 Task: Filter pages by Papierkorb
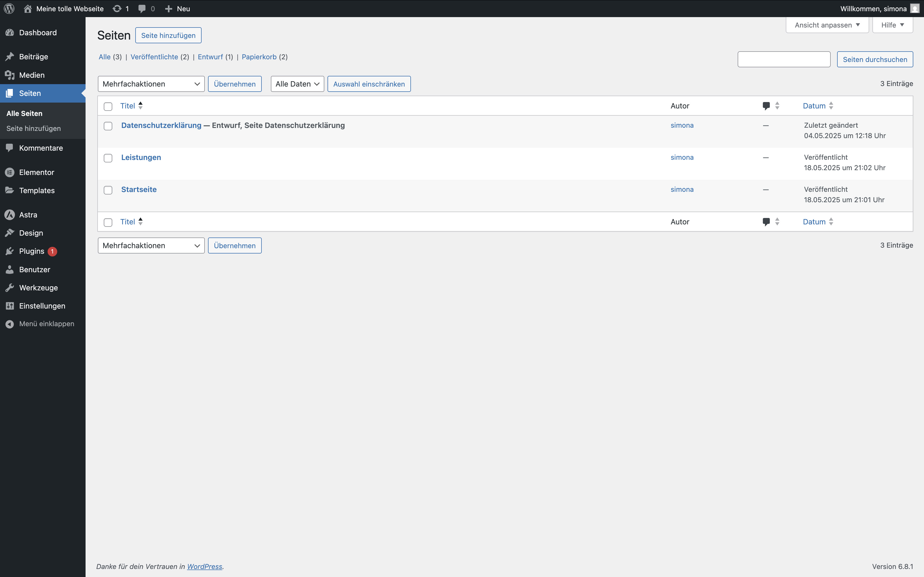pos(259,57)
